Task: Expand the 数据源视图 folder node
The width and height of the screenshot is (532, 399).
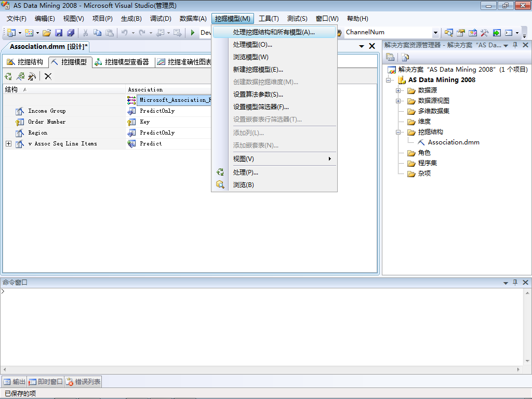Action: coord(398,101)
